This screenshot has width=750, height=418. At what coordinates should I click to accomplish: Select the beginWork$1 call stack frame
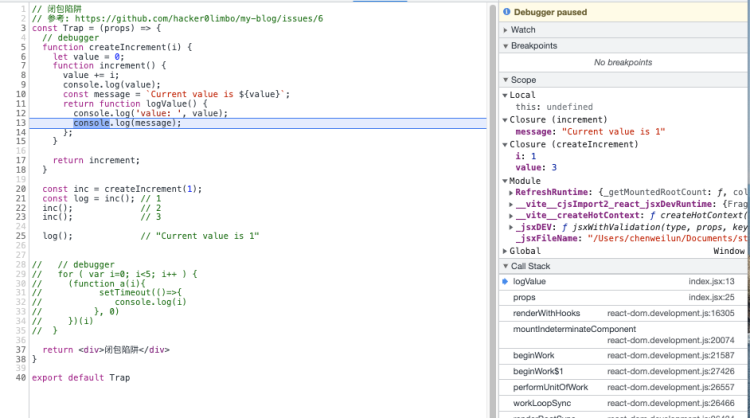[624, 372]
